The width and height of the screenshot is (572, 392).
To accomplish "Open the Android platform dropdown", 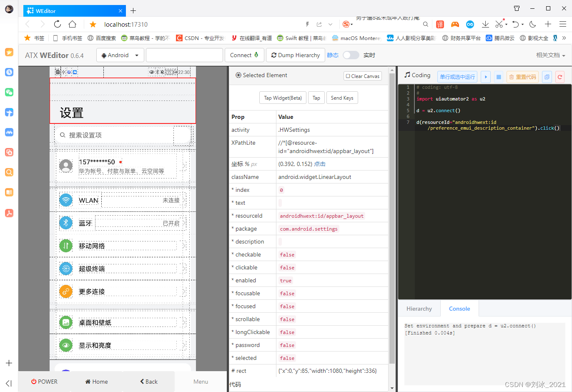I will pyautogui.click(x=120, y=55).
